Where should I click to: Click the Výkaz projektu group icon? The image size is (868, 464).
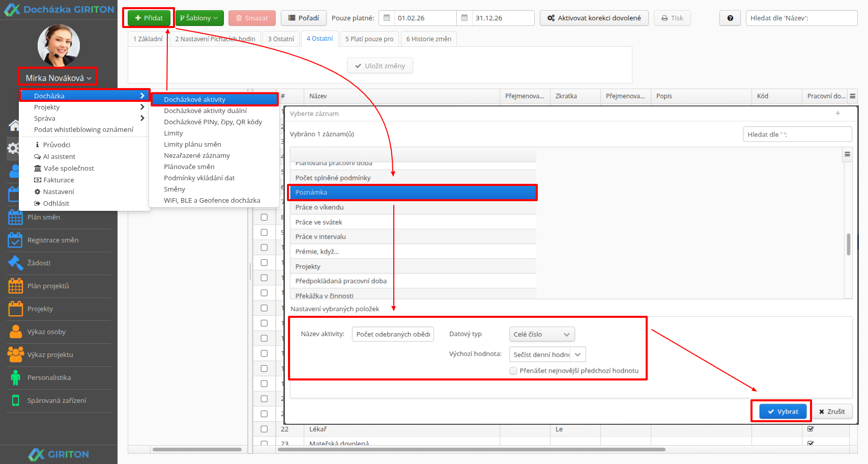[15, 354]
